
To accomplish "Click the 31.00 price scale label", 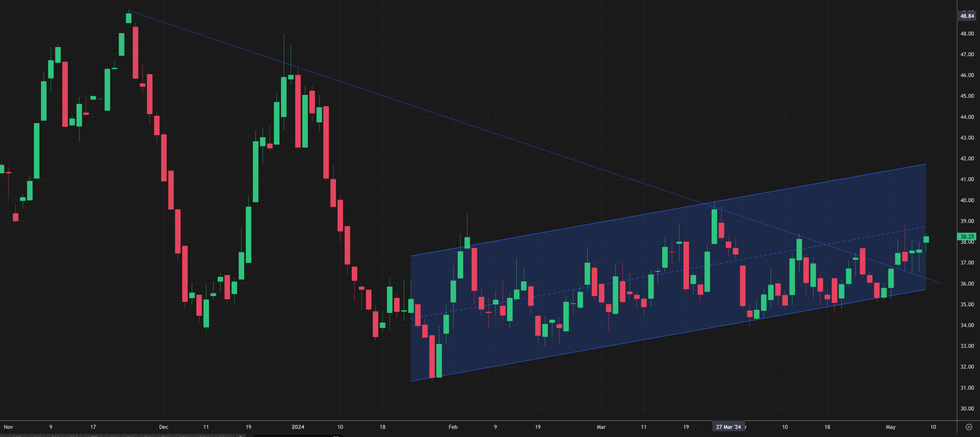I will (967, 388).
